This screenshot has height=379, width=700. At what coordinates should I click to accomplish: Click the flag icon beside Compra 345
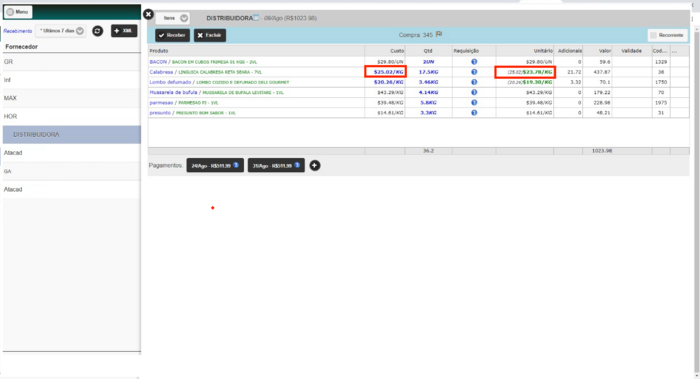[x=439, y=34]
